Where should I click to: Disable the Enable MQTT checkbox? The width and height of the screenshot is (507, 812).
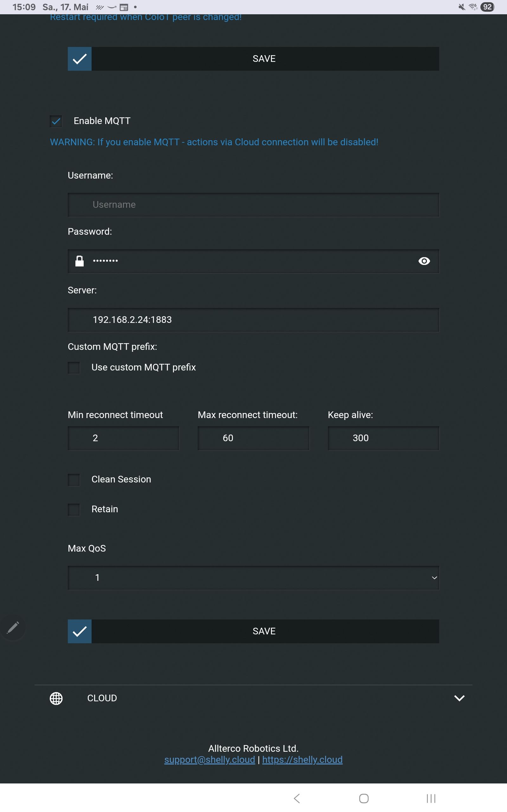[x=56, y=121]
